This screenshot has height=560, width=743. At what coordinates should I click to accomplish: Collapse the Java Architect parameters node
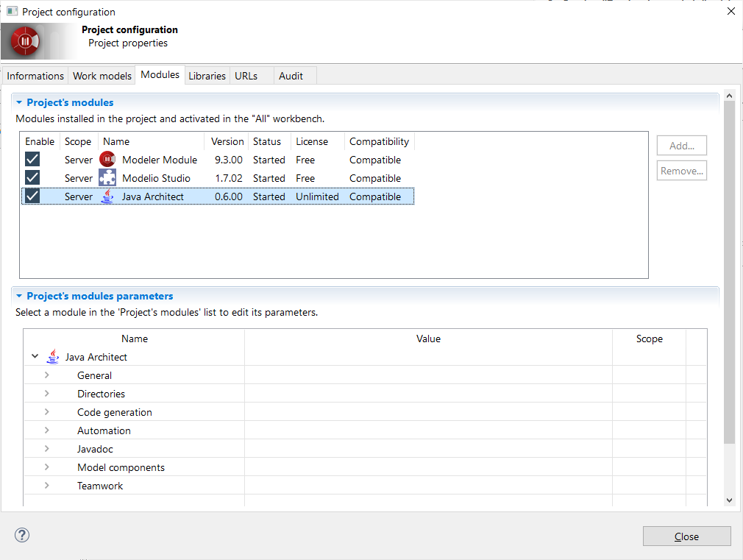35,356
